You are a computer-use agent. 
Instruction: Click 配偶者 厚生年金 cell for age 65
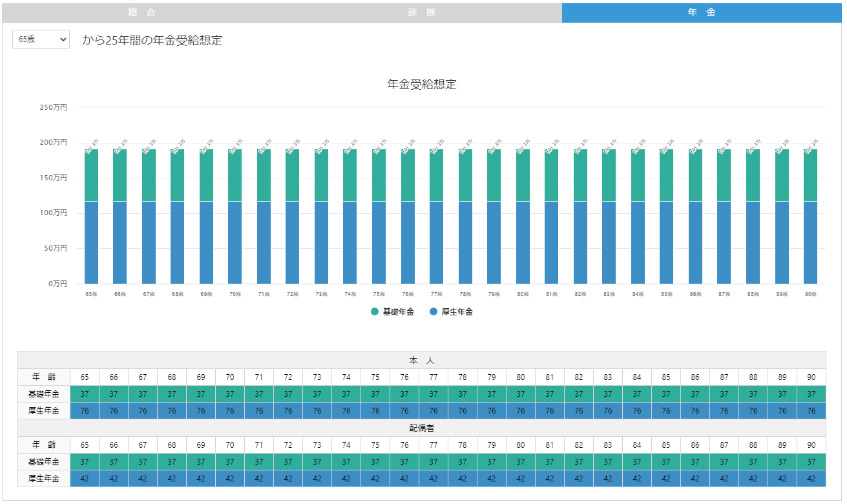click(85, 479)
